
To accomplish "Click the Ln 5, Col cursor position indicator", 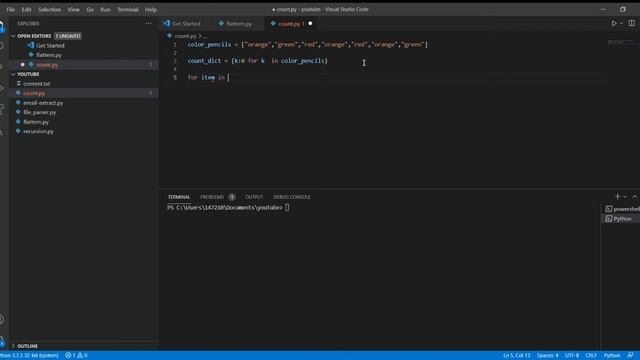I will pos(516,356).
